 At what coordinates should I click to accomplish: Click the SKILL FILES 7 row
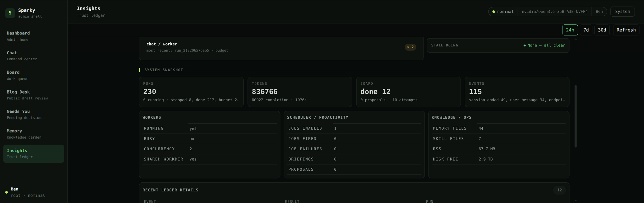(499, 139)
